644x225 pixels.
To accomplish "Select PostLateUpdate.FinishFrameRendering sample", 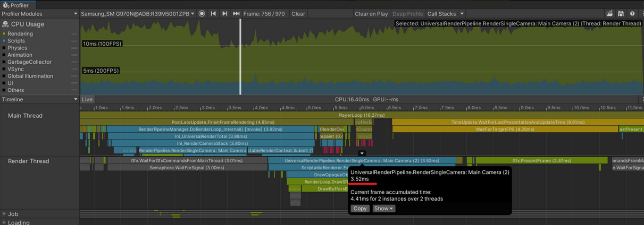I will click(216, 122).
